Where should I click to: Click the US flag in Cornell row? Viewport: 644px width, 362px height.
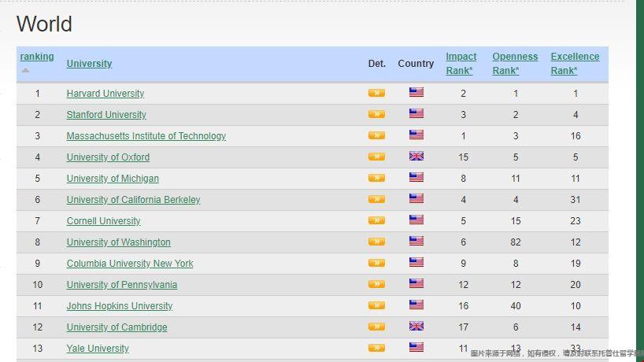pyautogui.click(x=416, y=220)
